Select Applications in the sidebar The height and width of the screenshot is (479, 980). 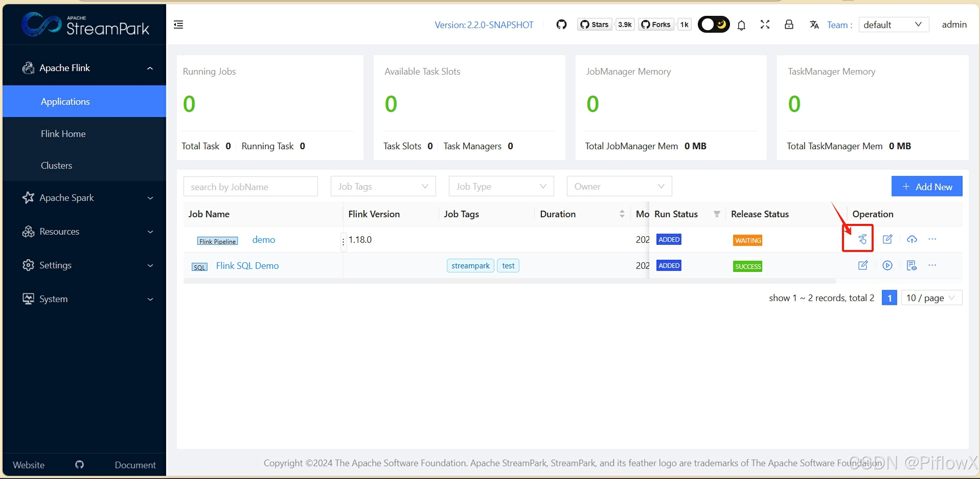click(x=84, y=101)
